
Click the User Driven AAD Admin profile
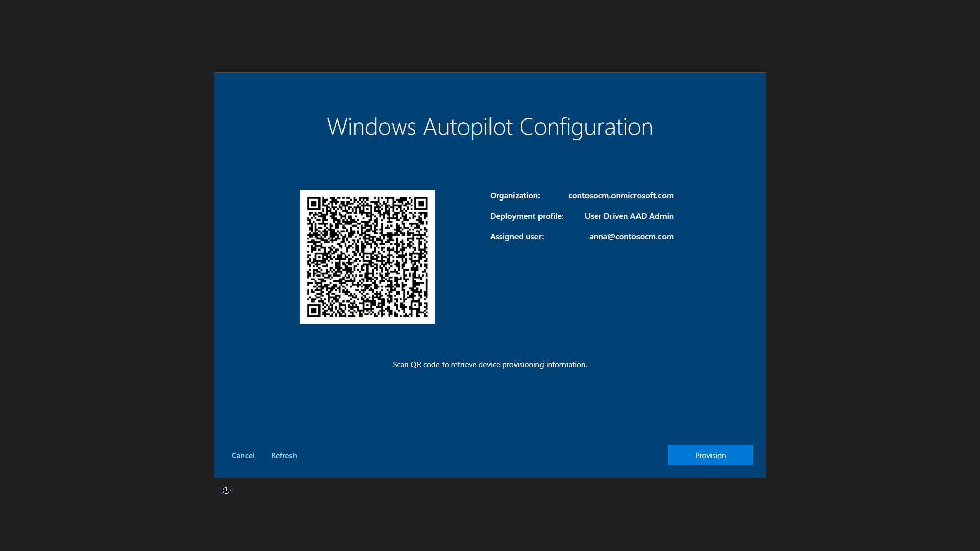click(x=629, y=215)
